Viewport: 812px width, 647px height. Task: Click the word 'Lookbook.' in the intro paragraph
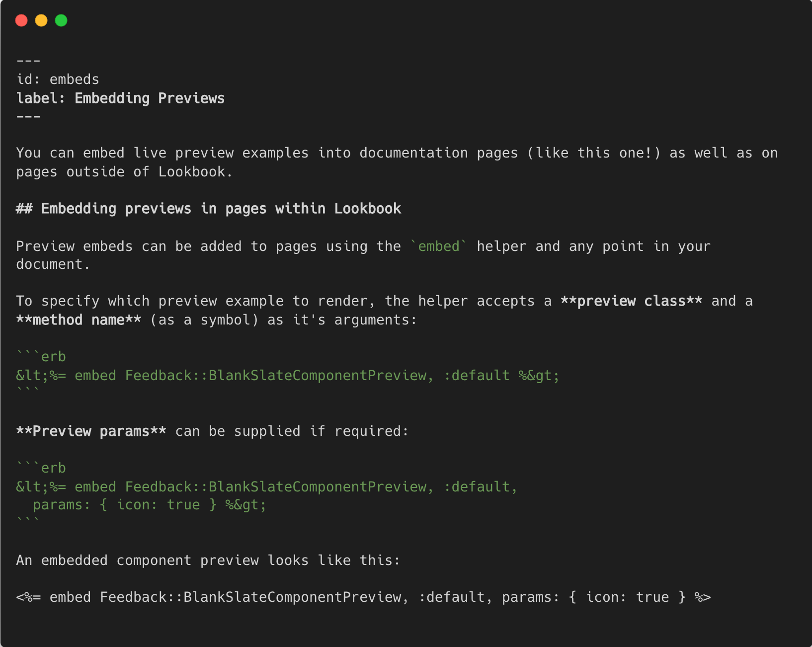tap(196, 172)
